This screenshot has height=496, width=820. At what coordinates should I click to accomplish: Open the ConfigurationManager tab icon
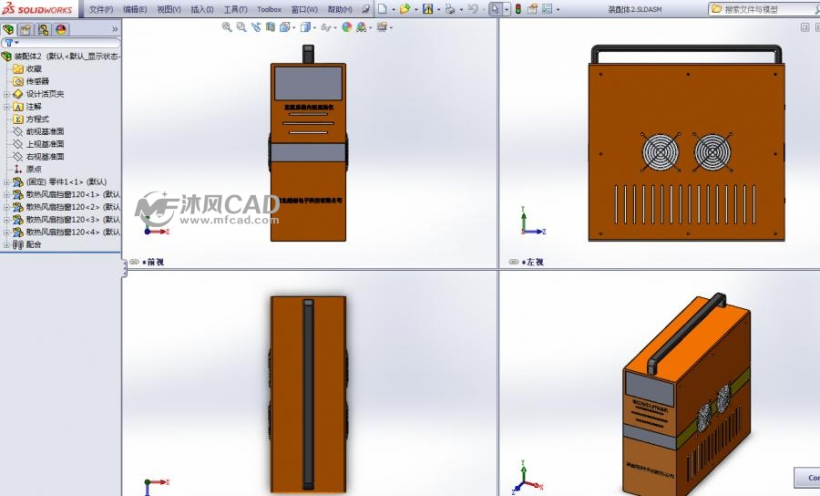point(43,30)
